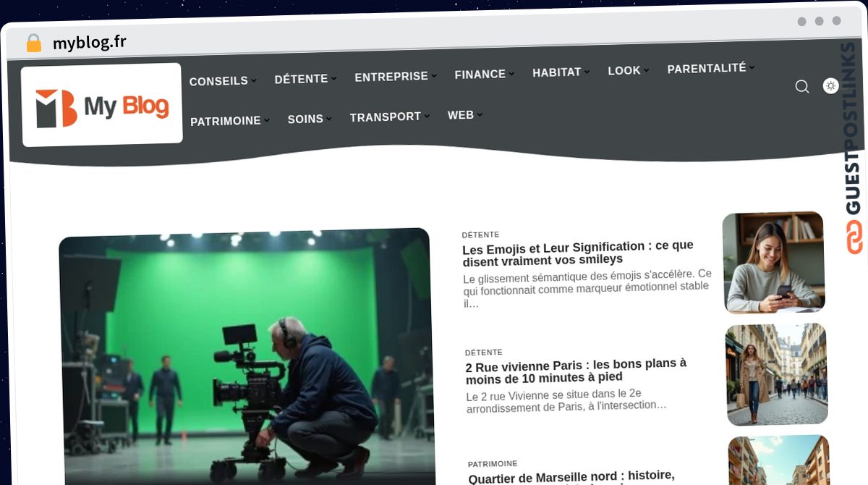Expand the chevron next to SOINS
868x485 pixels.
point(329,118)
